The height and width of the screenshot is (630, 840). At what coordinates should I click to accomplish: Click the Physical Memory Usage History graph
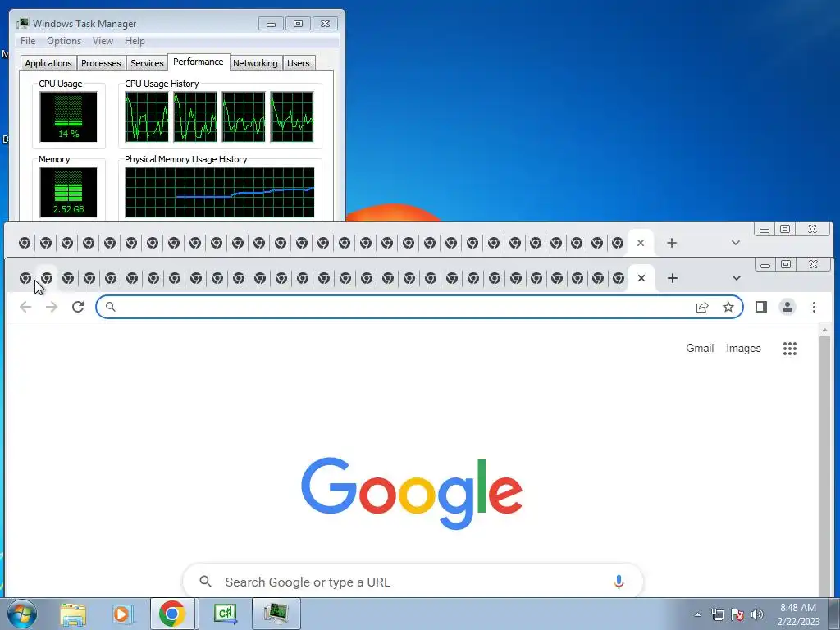click(220, 192)
